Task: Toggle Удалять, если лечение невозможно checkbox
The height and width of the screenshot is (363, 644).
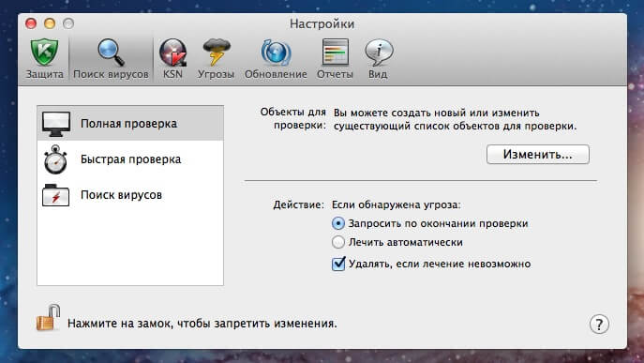Action: tap(338, 264)
